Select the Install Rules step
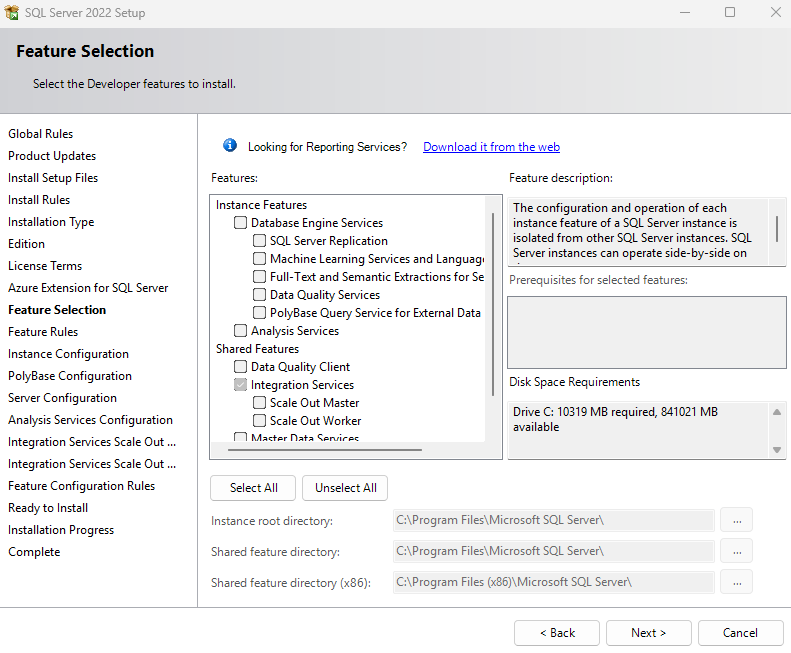The image size is (791, 653). [x=39, y=200]
